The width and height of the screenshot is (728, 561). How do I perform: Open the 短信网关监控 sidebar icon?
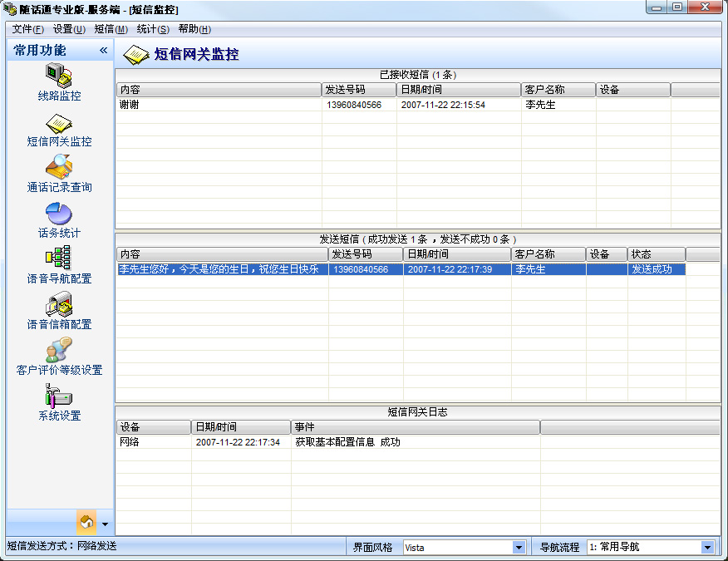[x=59, y=124]
